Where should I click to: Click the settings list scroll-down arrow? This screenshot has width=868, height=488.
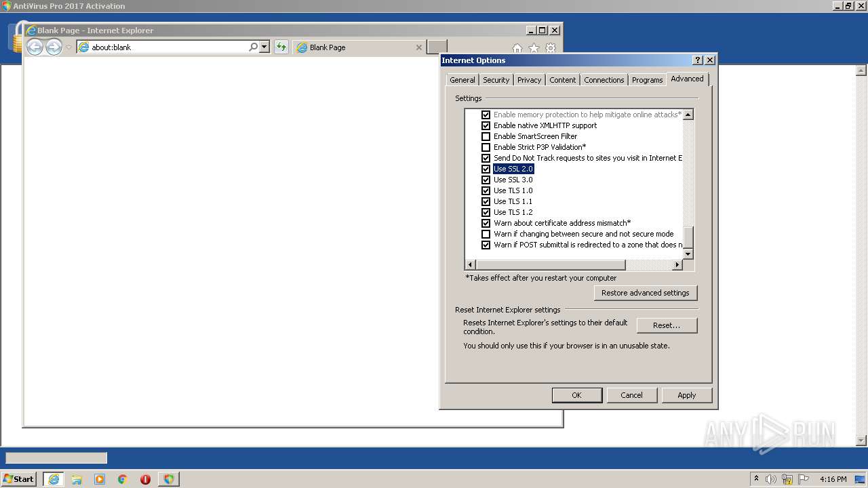tap(688, 254)
